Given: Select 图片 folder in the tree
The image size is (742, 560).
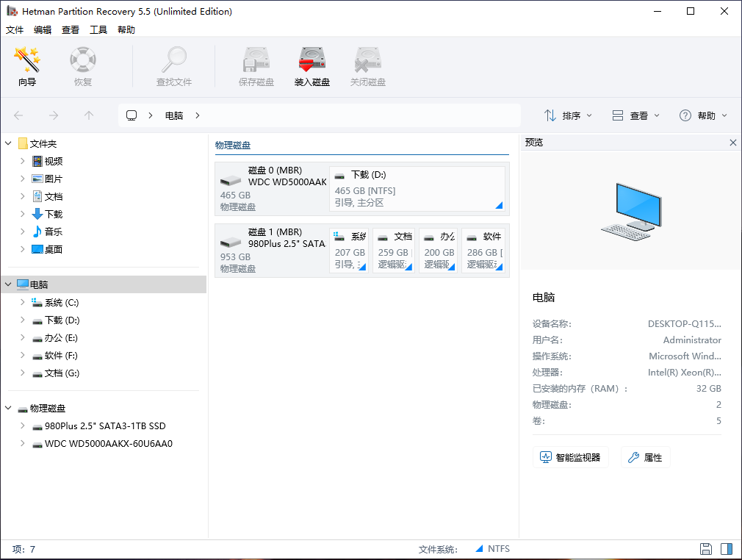Looking at the screenshot, I should (x=47, y=179).
